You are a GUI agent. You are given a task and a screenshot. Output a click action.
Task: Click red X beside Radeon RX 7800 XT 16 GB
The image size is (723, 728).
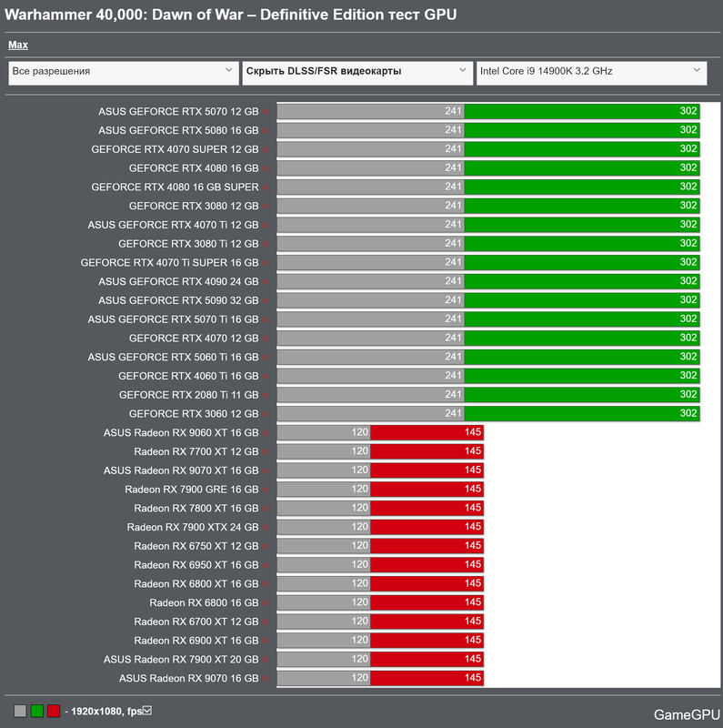pos(265,509)
